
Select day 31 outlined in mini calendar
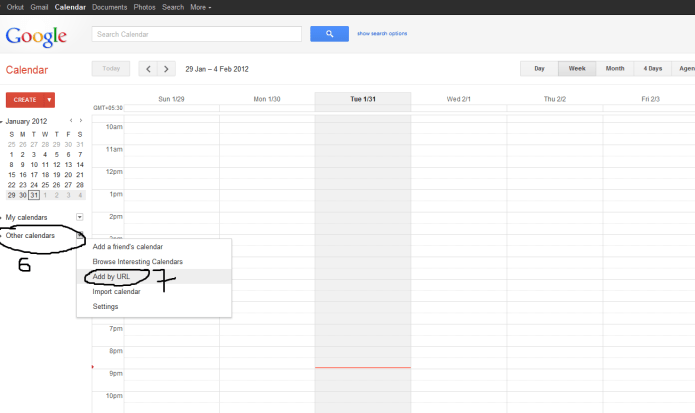[x=34, y=195]
